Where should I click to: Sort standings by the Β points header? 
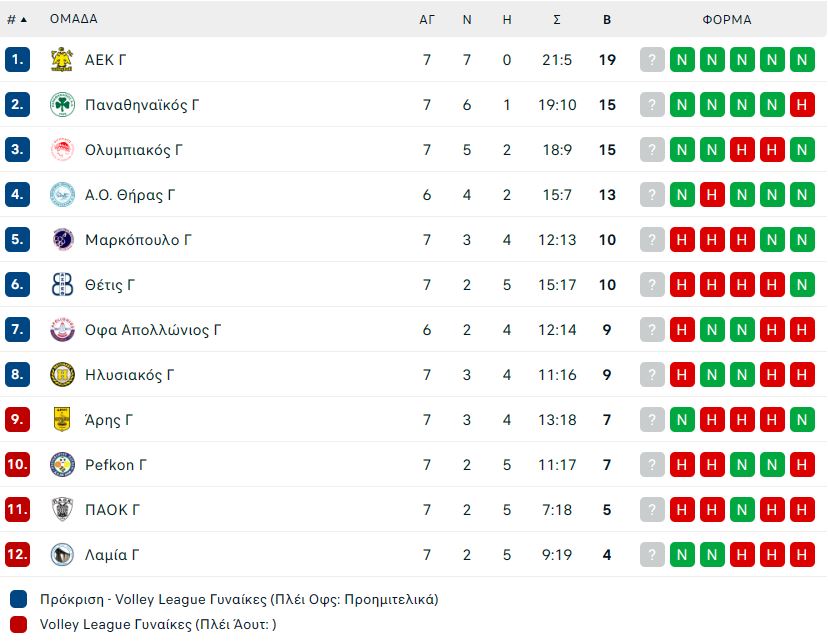click(607, 19)
